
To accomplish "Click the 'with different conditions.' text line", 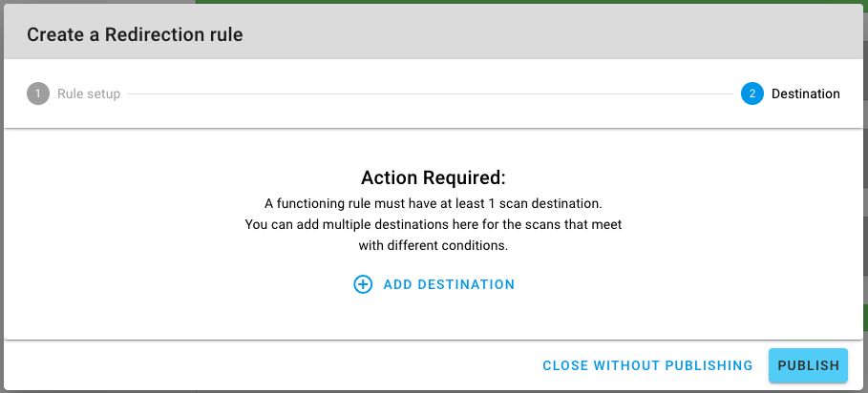I will point(433,244).
